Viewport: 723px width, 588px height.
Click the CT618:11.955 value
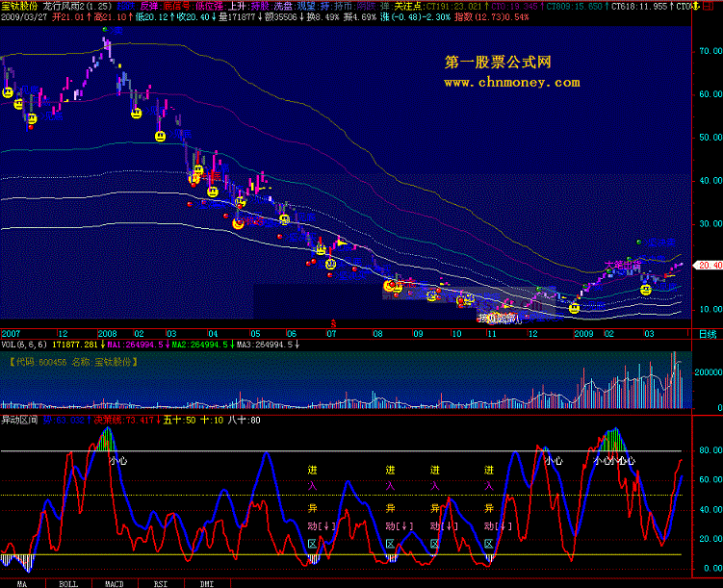pos(639,7)
